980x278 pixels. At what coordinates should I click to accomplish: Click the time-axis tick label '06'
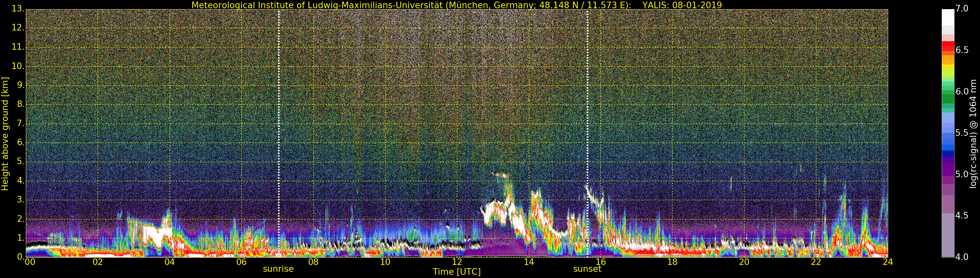point(242,262)
